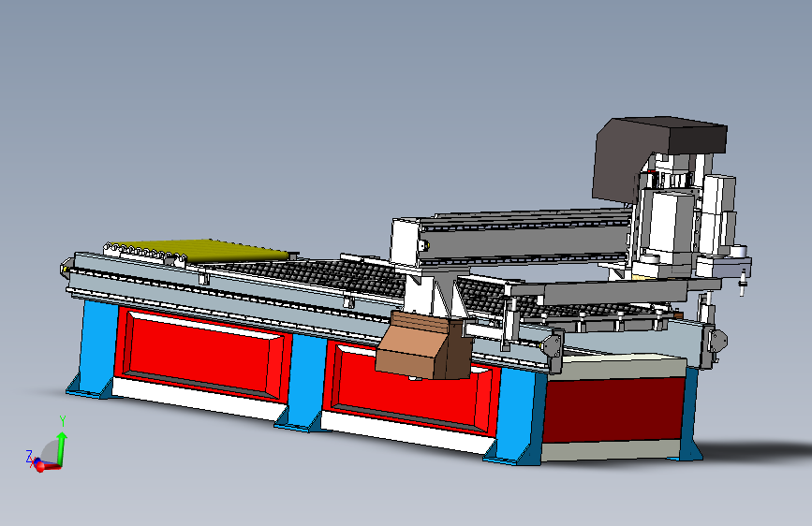
Task: Select the brown control box on gantry front
Action: tap(422, 344)
